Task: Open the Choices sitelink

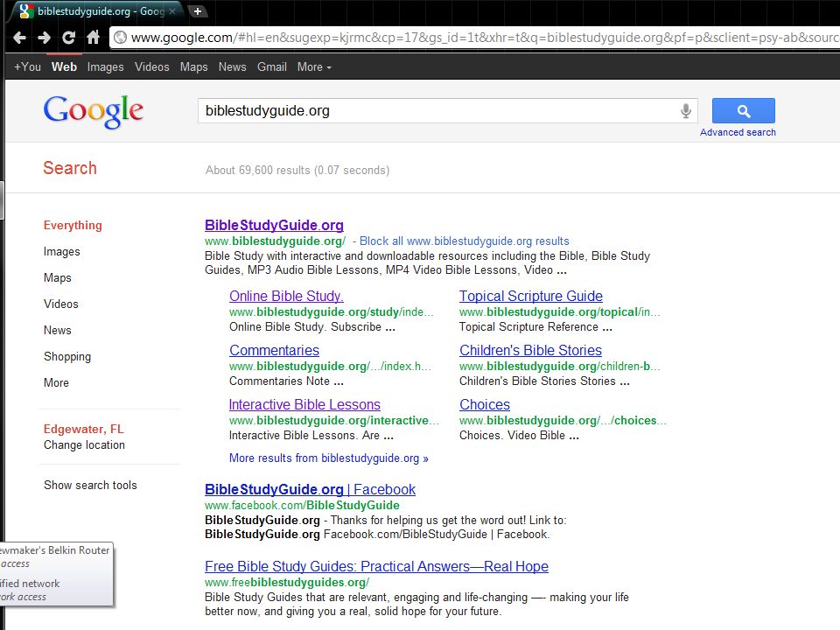Action: [485, 404]
